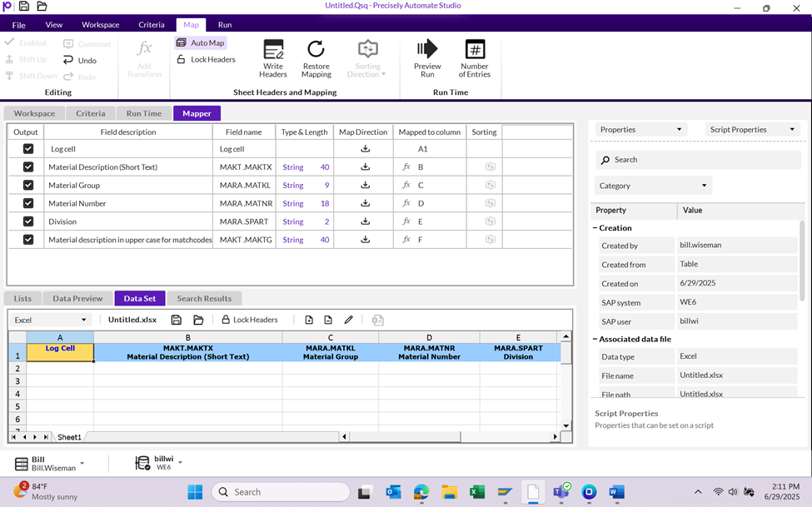Click fx transform icon for Division row
The width and height of the screenshot is (812, 507).
406,222
